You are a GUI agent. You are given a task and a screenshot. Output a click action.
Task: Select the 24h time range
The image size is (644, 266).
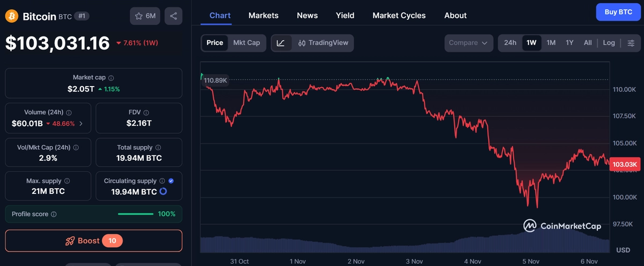point(510,43)
